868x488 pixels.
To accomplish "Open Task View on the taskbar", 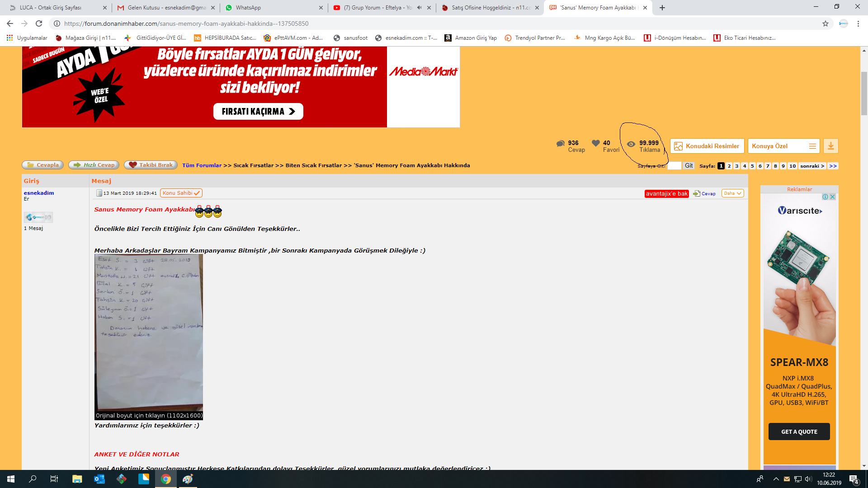I will click(54, 479).
